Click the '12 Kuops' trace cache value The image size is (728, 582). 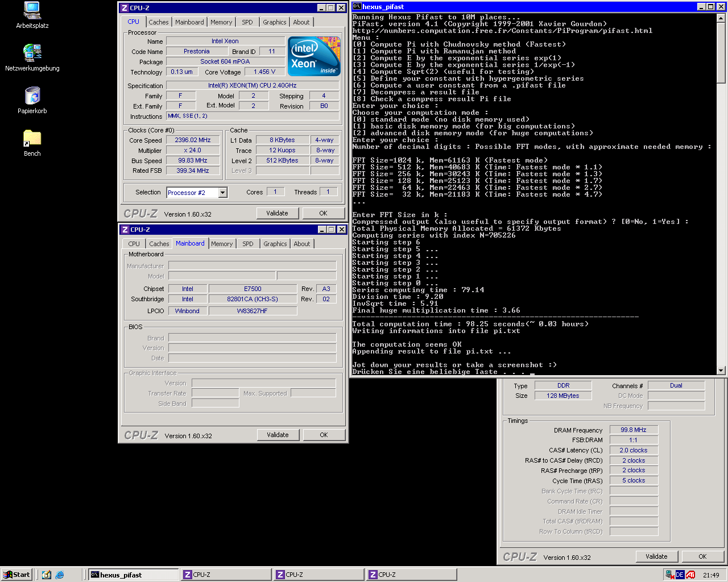click(283, 150)
